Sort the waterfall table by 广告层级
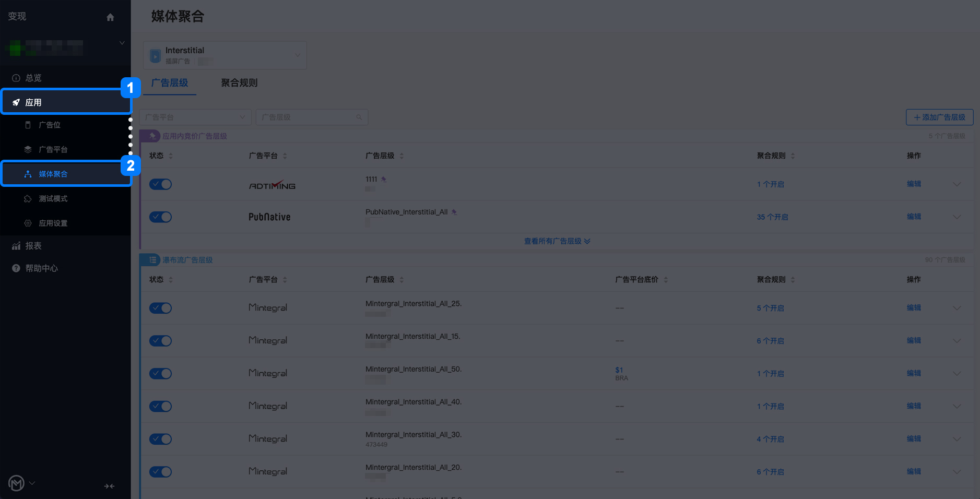The image size is (980, 499). tap(402, 279)
